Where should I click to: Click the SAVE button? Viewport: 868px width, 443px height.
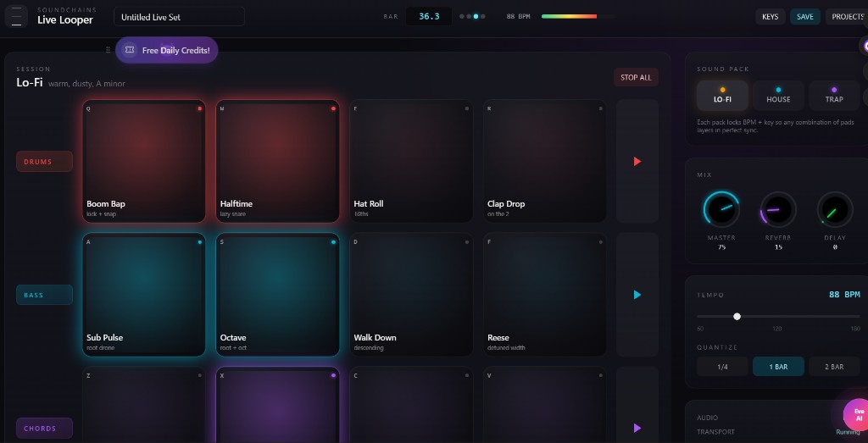(805, 17)
